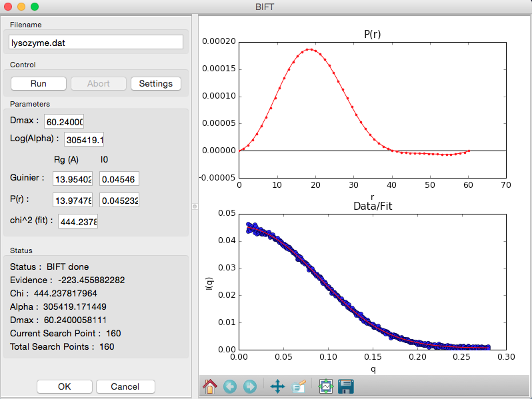532x399 pixels.
Task: Click the P(r) Rg value field
Action: click(73, 200)
